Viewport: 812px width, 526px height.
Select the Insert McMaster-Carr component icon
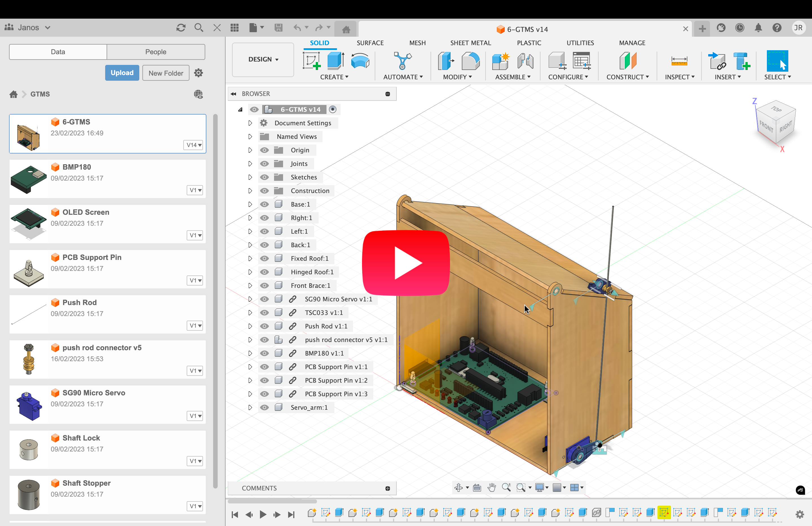(742, 61)
